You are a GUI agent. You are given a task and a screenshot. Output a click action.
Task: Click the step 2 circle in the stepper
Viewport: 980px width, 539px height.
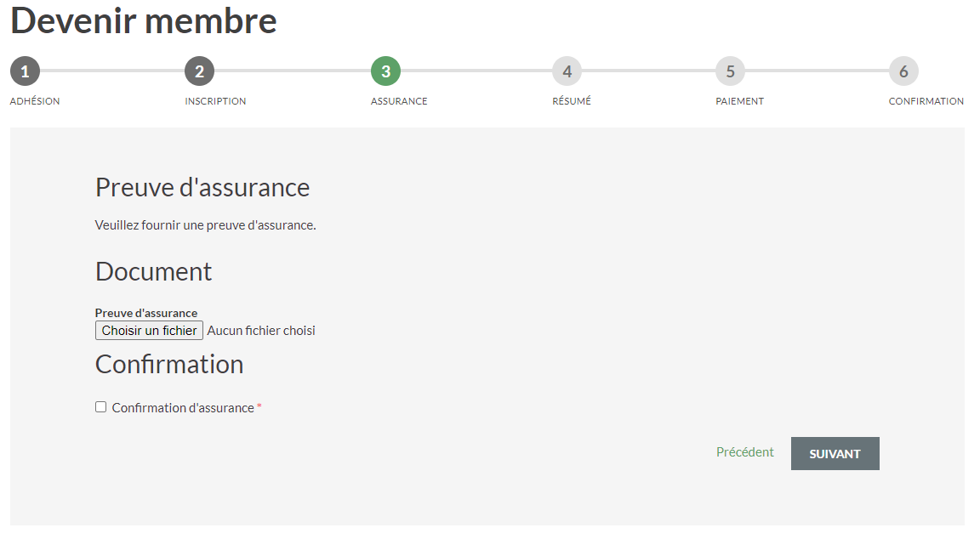tap(199, 71)
